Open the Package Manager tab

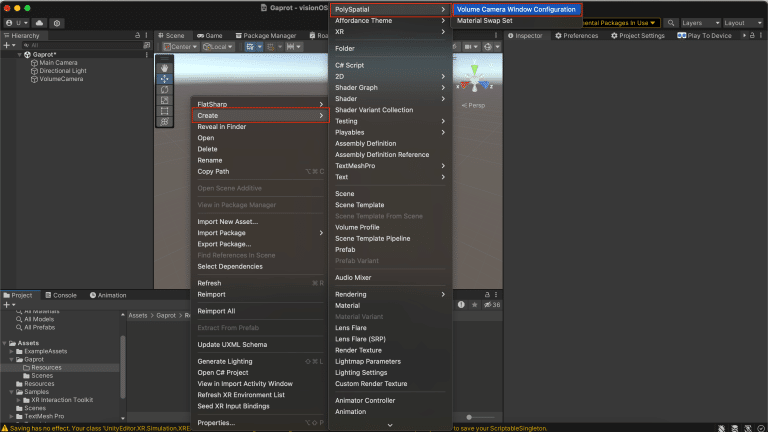pos(265,35)
